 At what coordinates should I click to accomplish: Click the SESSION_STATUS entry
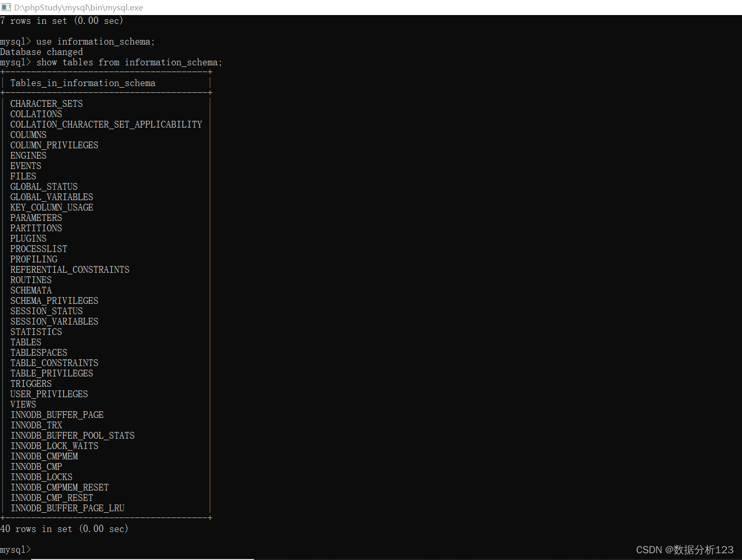tap(47, 311)
